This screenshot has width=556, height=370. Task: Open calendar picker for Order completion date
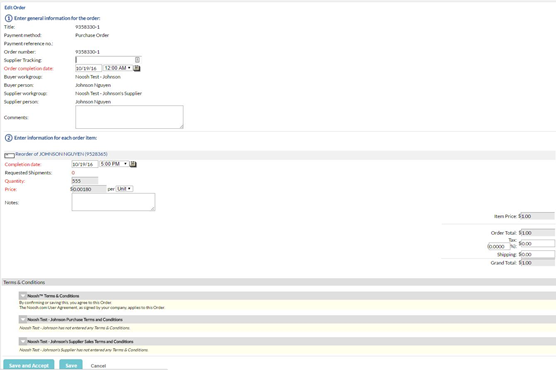click(x=137, y=68)
